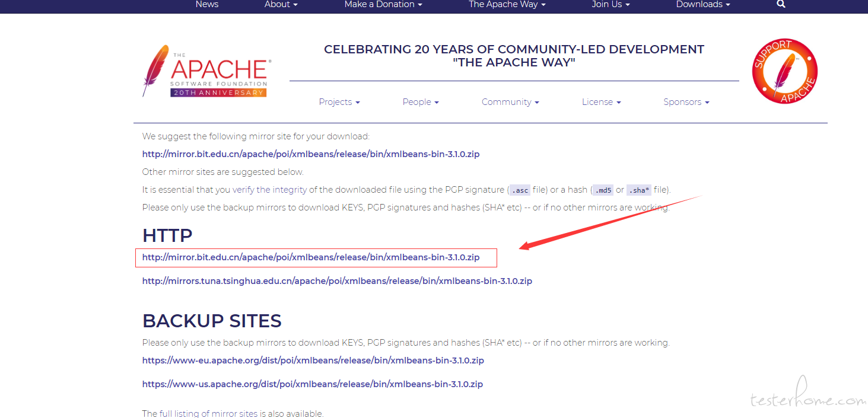Open the License dropdown
This screenshot has height=418, width=868.
point(601,102)
